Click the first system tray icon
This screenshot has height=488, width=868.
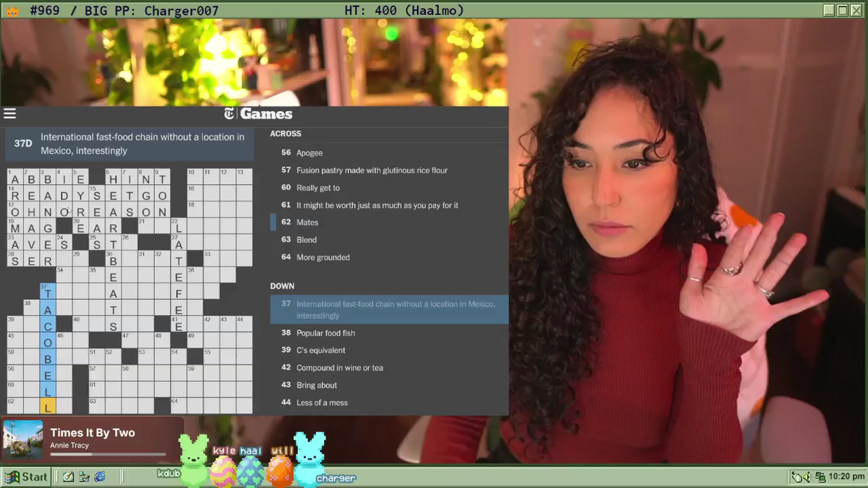click(797, 477)
